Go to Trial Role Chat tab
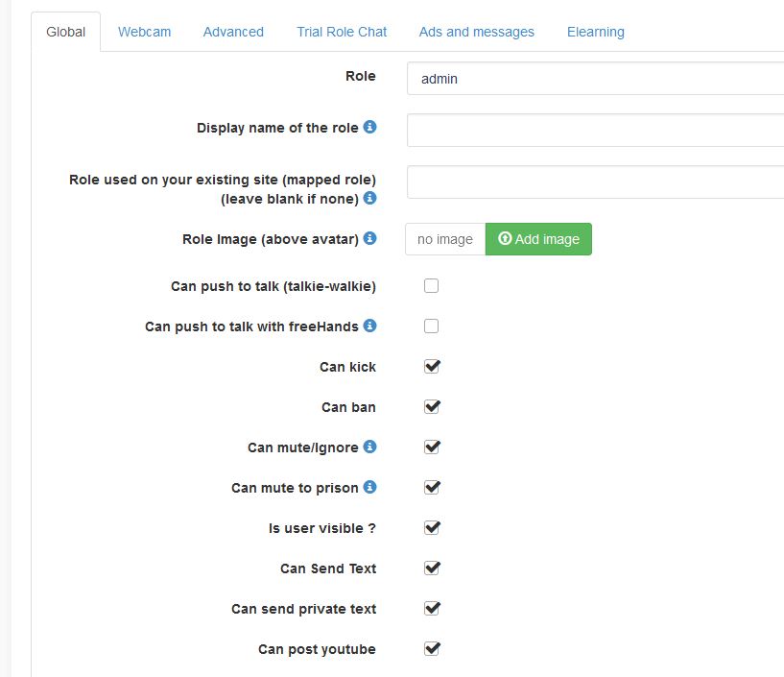Viewport: 784px width, 677px height. 342,32
